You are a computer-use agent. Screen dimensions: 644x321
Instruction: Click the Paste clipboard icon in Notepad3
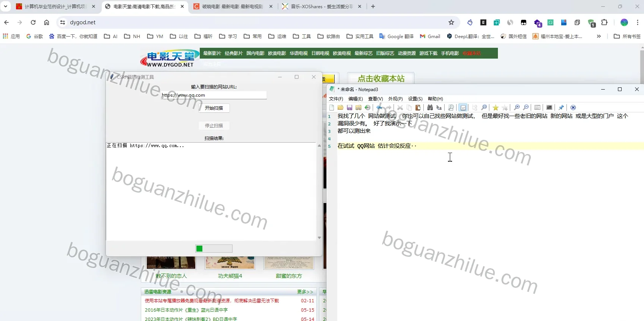pos(418,107)
